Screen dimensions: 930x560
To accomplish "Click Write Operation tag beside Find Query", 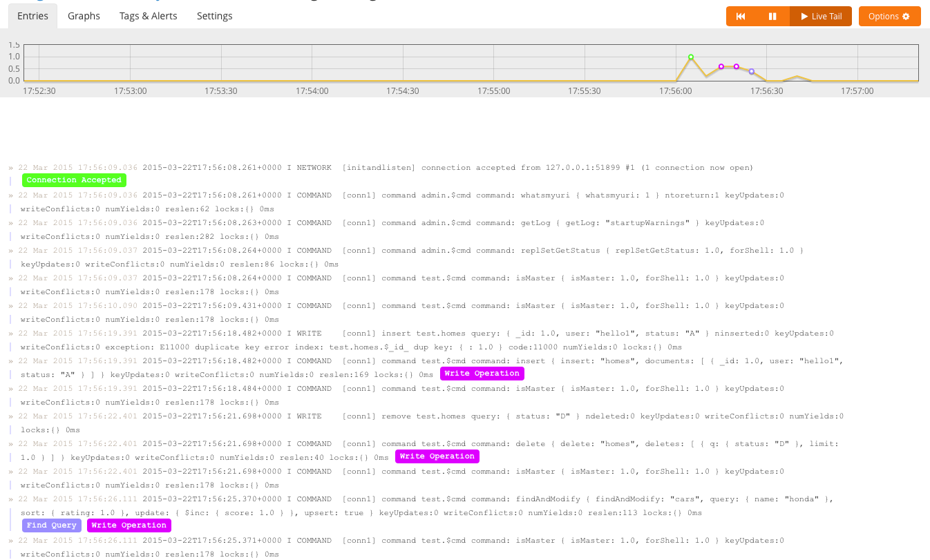I will coord(129,525).
